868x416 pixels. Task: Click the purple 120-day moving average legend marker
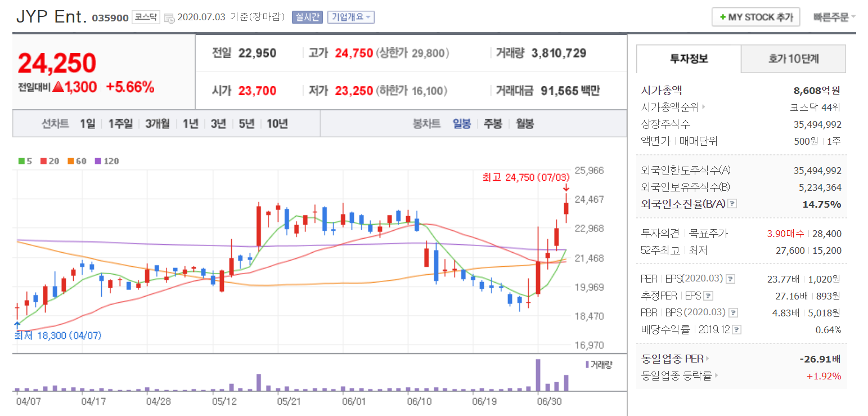[x=98, y=161]
